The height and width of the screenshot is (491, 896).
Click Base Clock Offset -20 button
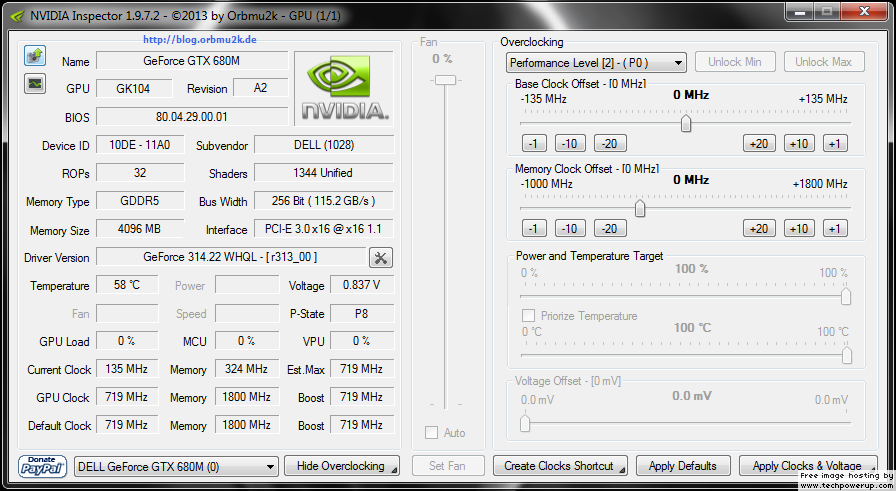coord(610,143)
